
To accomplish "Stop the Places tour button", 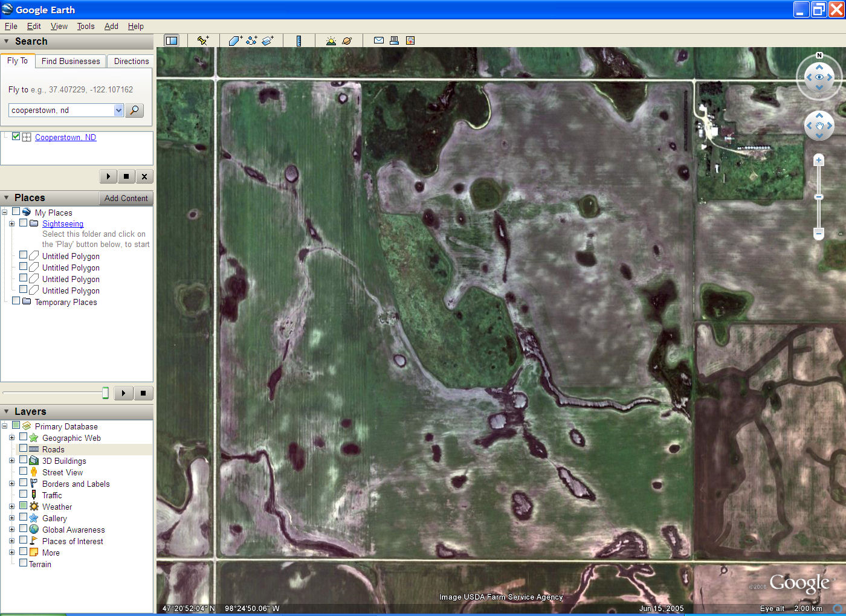I will [x=143, y=393].
